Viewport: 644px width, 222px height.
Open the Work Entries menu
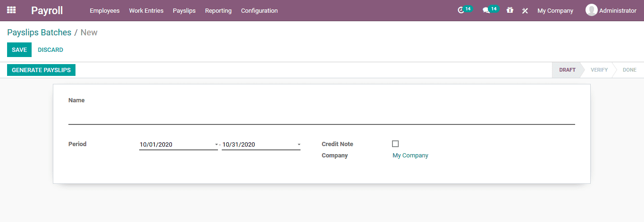tap(146, 10)
